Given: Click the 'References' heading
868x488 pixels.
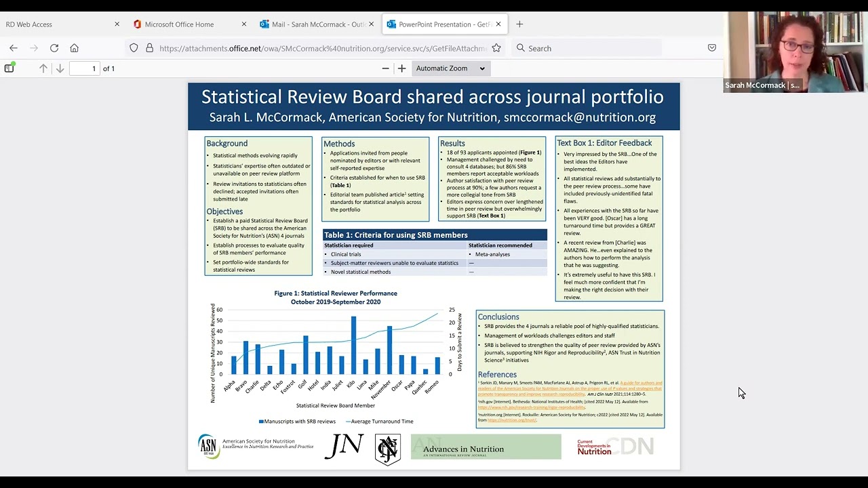Looking at the screenshot, I should point(497,374).
